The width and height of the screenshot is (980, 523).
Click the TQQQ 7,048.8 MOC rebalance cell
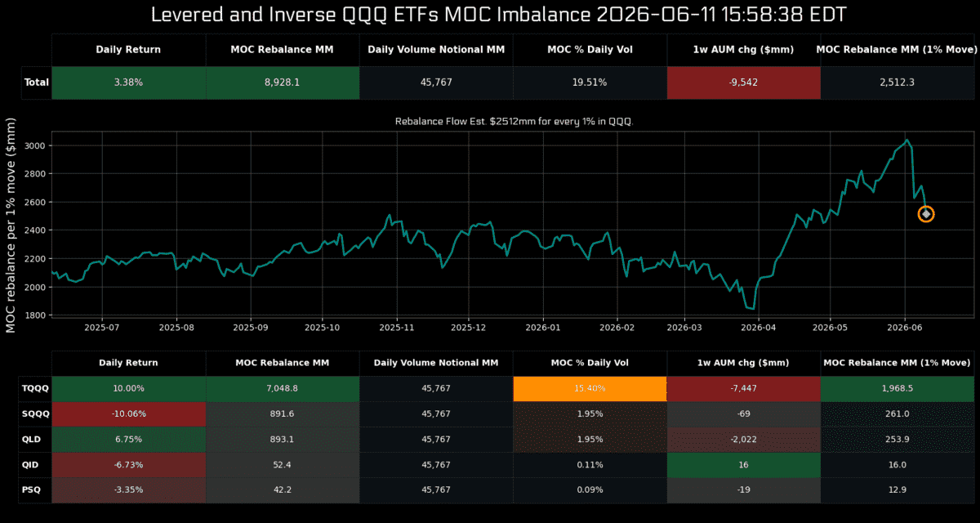(x=283, y=388)
